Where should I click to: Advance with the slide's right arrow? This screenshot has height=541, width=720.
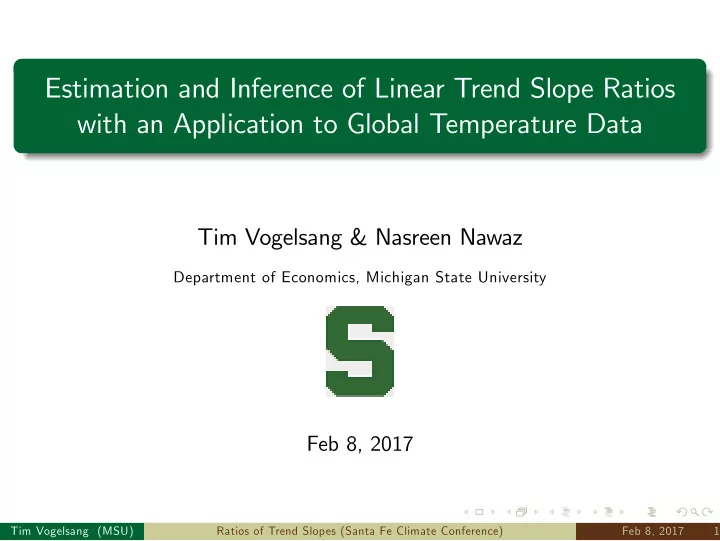click(493, 512)
